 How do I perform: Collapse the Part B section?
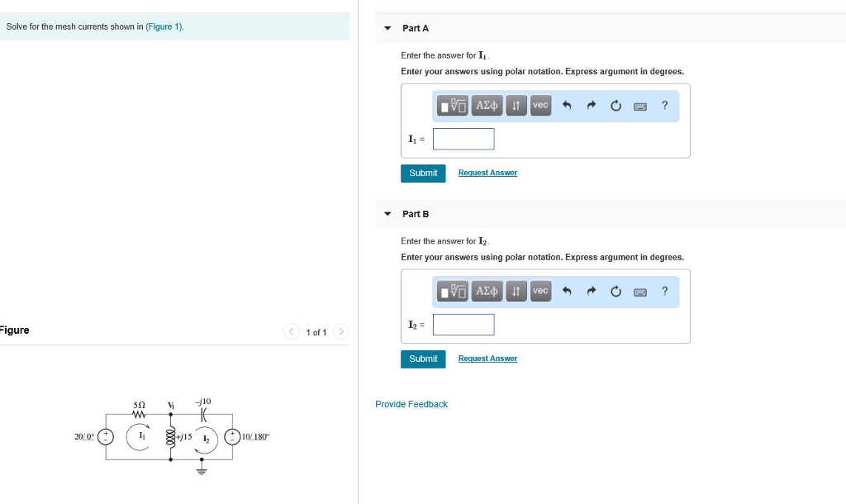(x=387, y=213)
